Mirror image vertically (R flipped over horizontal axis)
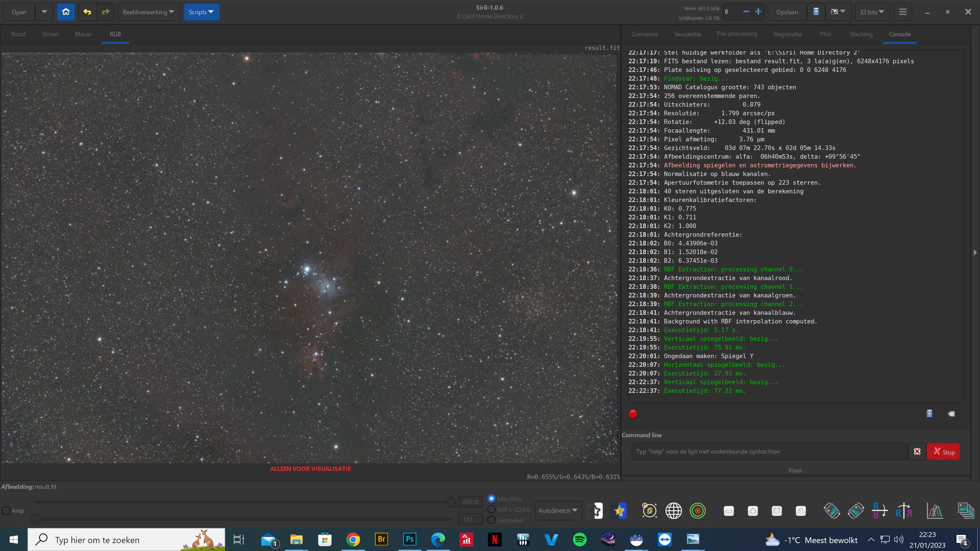 [880, 511]
